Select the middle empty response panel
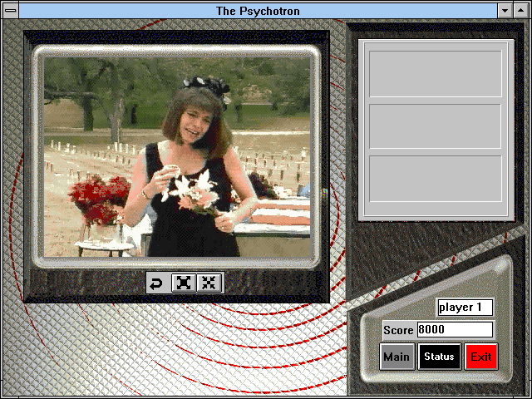The width and height of the screenshot is (532, 399). 436,126
